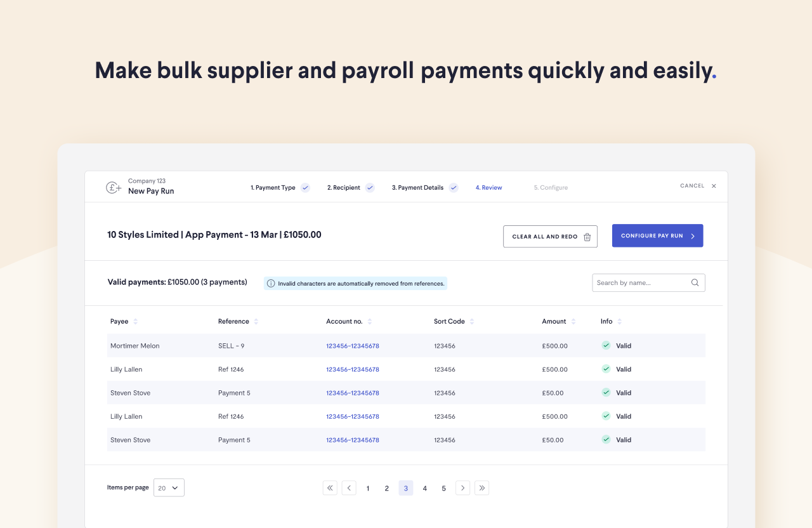The image size is (812, 528).
Task: Click the New Pay Run currency logo icon
Action: pyautogui.click(x=113, y=187)
